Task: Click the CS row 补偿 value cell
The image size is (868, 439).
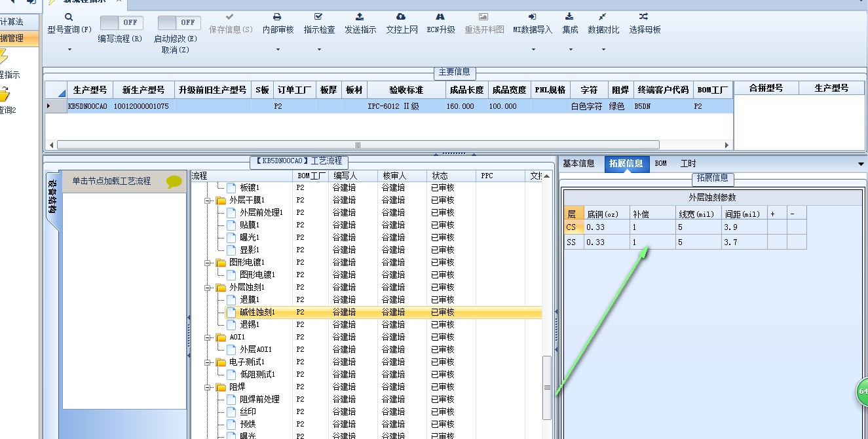Action: point(652,227)
